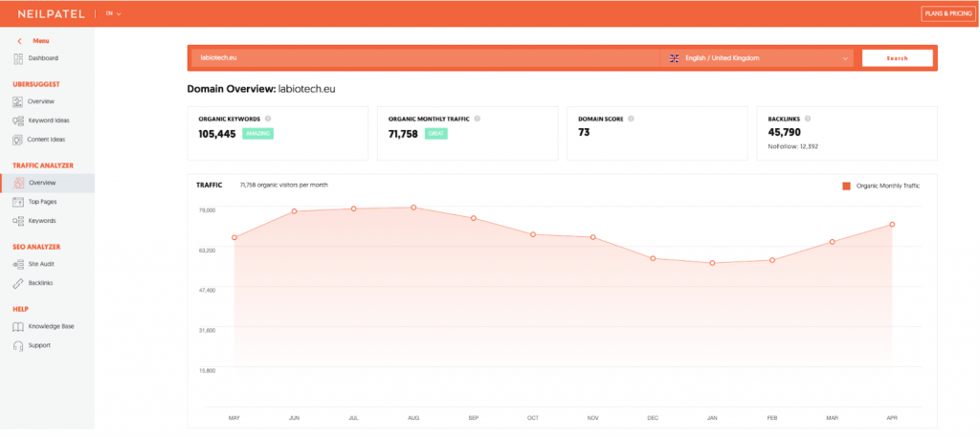This screenshot has height=438, width=980.
Task: Click the DEC data point on chart
Action: pos(653,258)
